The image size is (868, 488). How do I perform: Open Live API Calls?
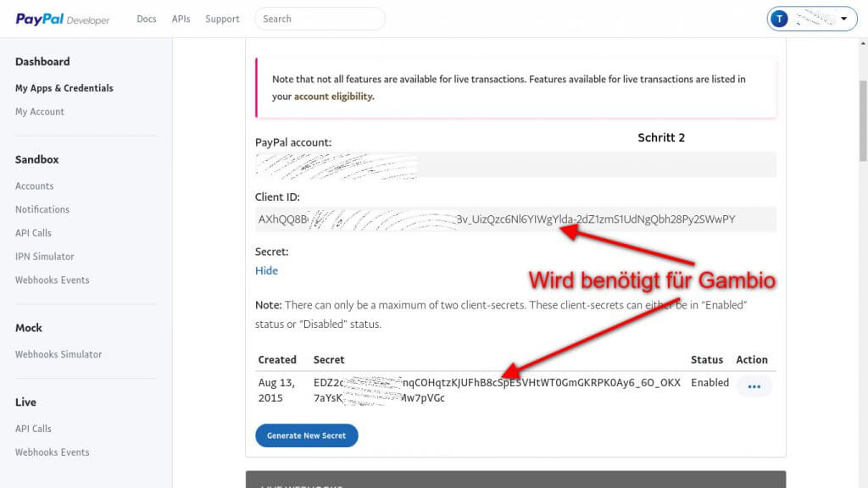[33, 429]
